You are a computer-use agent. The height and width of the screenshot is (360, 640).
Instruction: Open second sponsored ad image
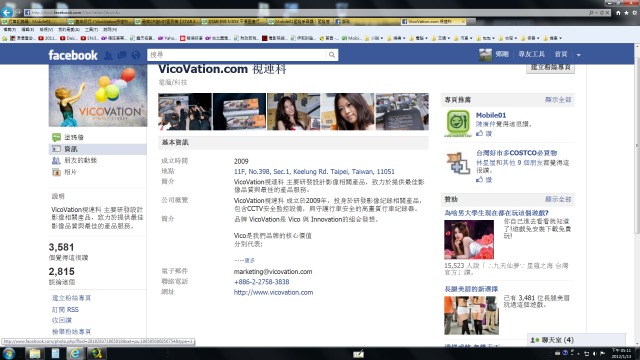tap(471, 316)
